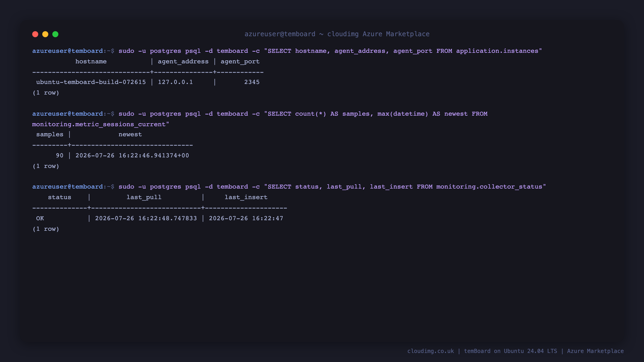Click the red close window dot
Screen dimensions: 644x362
[35, 34]
